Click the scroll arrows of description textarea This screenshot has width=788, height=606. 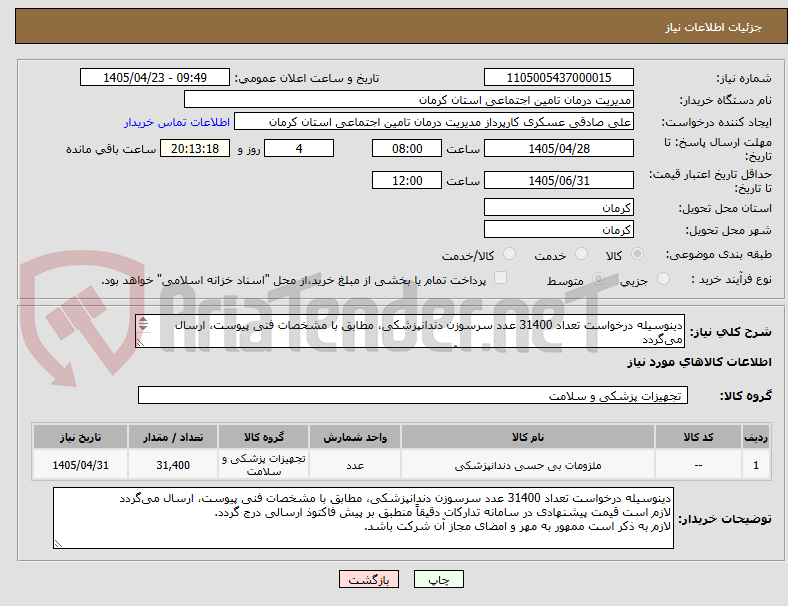click(x=143, y=324)
